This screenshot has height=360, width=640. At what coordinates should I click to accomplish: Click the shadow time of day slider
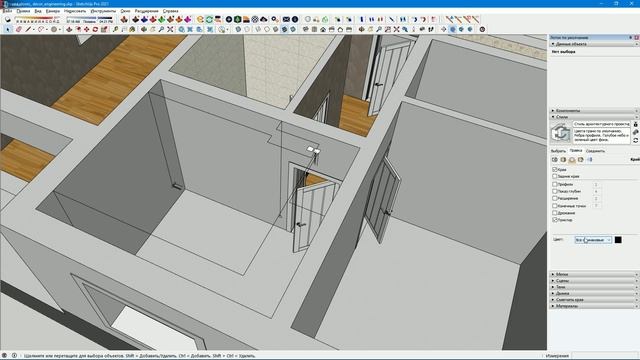(89, 18)
